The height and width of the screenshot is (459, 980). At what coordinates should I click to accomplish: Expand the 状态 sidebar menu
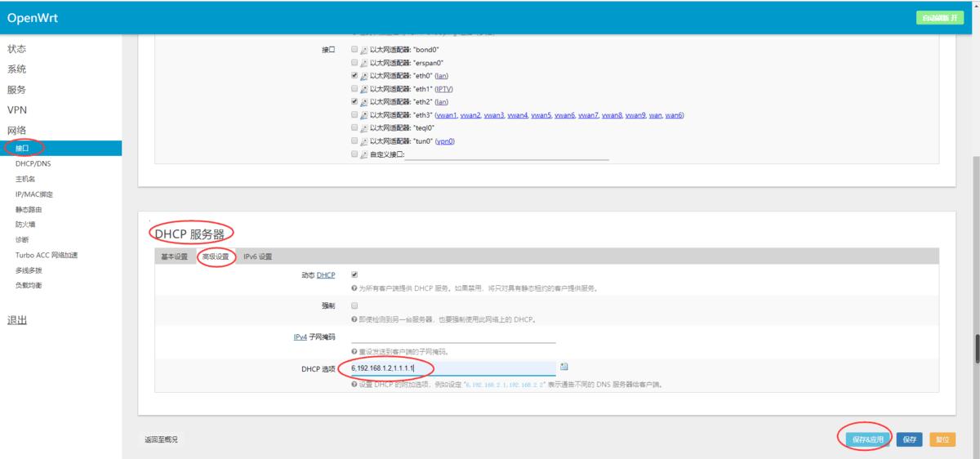(x=17, y=49)
